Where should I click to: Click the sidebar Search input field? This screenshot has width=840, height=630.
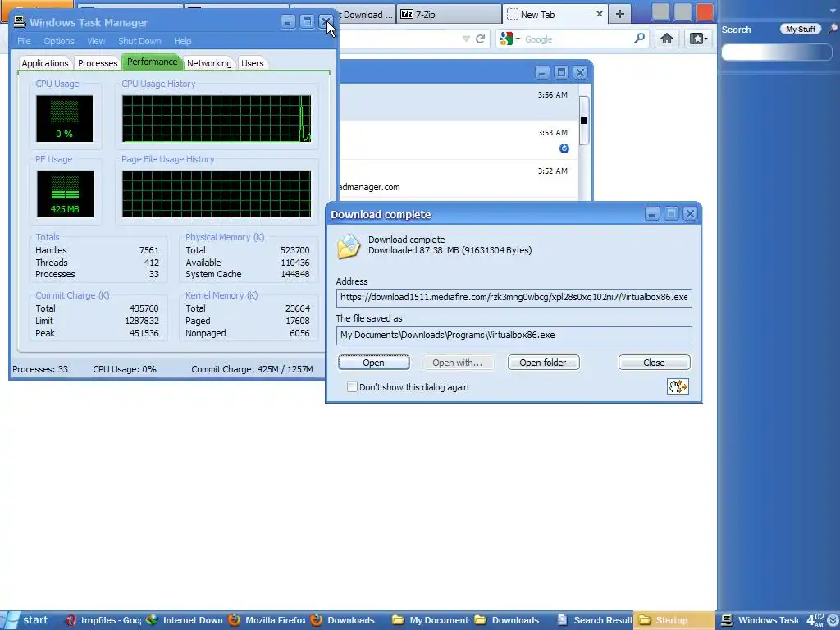click(777, 52)
